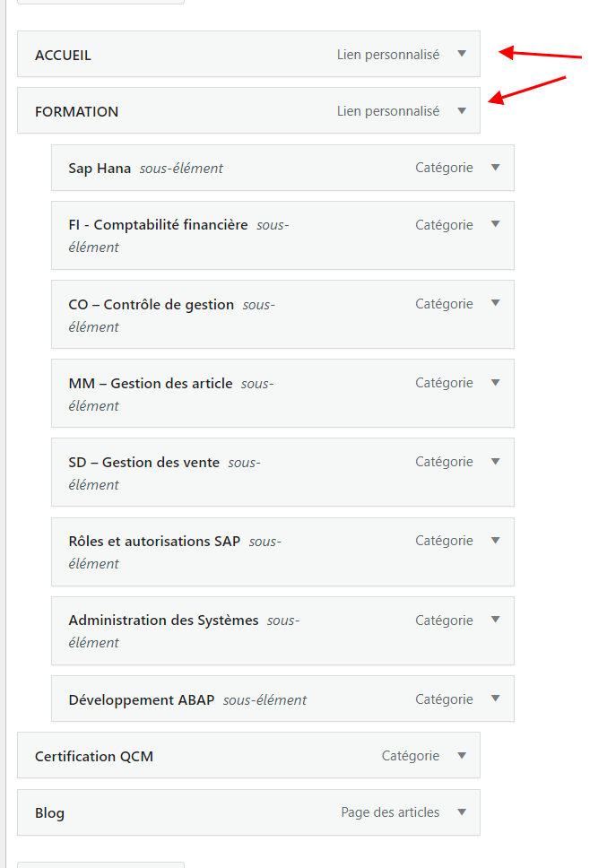Screen dimensions: 607x868
Task: Expand Développement ABAP sub-item arrow
Action: [x=496, y=699]
